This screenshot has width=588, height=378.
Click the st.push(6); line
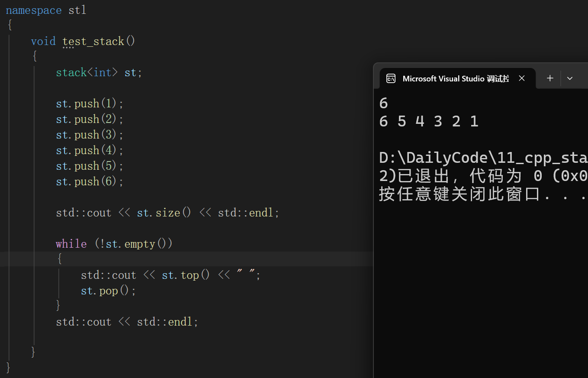tap(90, 181)
